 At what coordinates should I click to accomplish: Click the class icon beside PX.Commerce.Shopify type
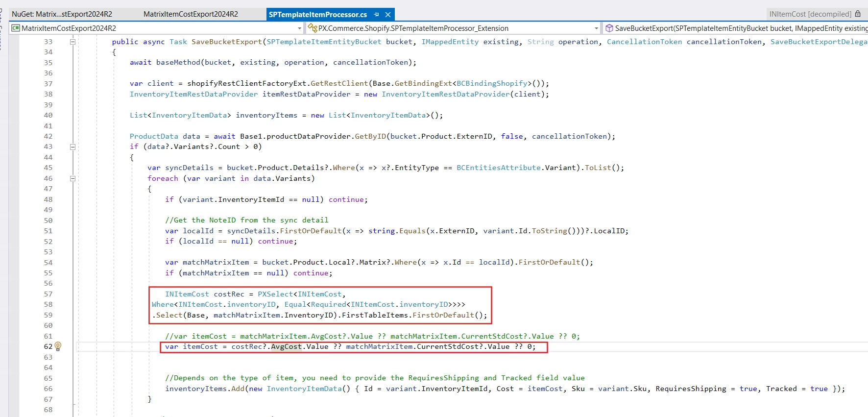(x=313, y=28)
